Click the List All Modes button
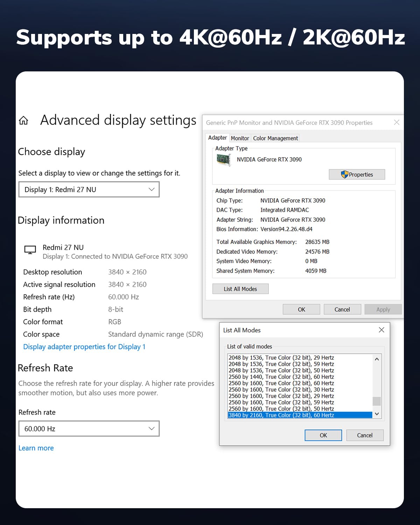The image size is (420, 525). pos(240,289)
